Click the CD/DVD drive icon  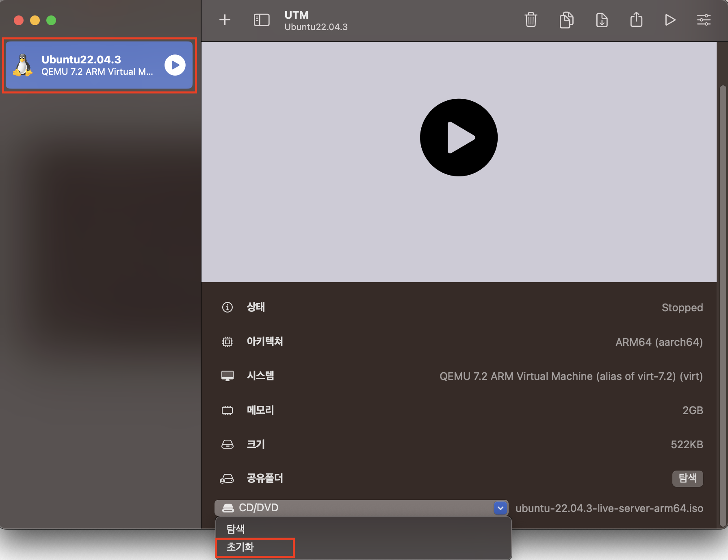[228, 508]
